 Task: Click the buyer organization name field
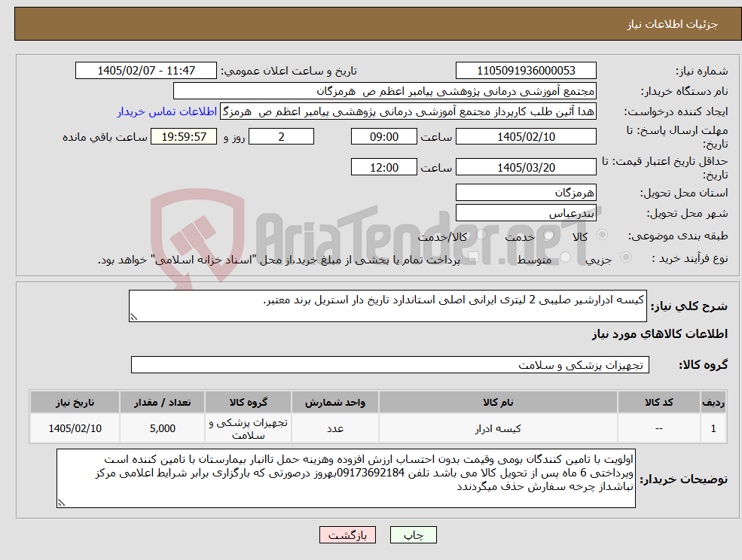(385, 91)
